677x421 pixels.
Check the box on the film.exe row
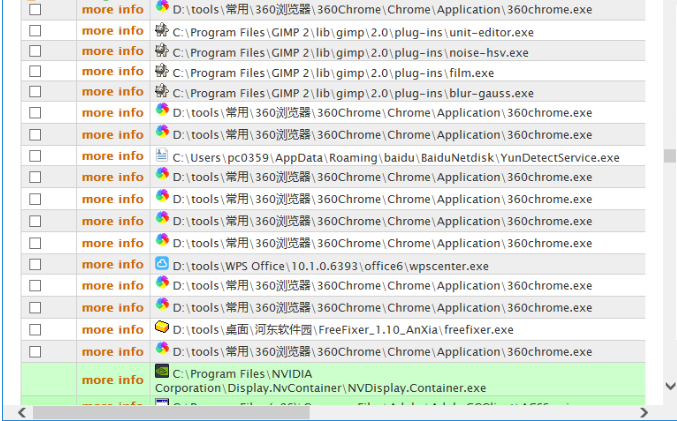pos(35,71)
